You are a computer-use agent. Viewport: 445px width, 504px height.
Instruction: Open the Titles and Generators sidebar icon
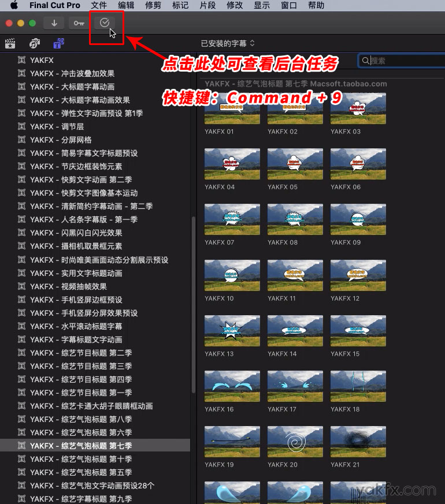click(58, 43)
